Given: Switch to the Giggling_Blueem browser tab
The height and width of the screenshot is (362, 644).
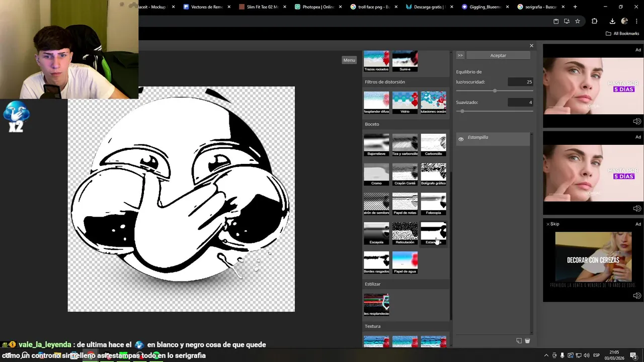Looking at the screenshot, I should pos(484,7).
